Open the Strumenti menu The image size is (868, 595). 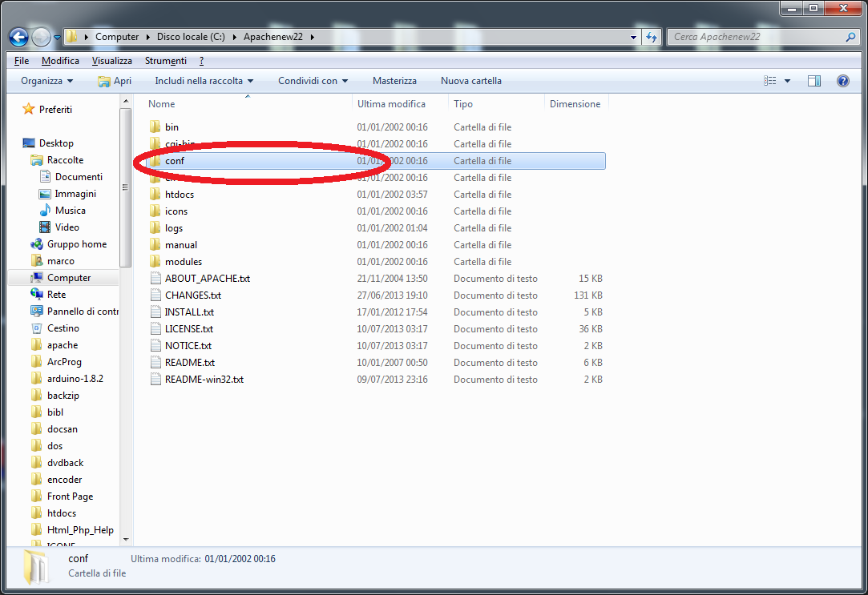[165, 61]
